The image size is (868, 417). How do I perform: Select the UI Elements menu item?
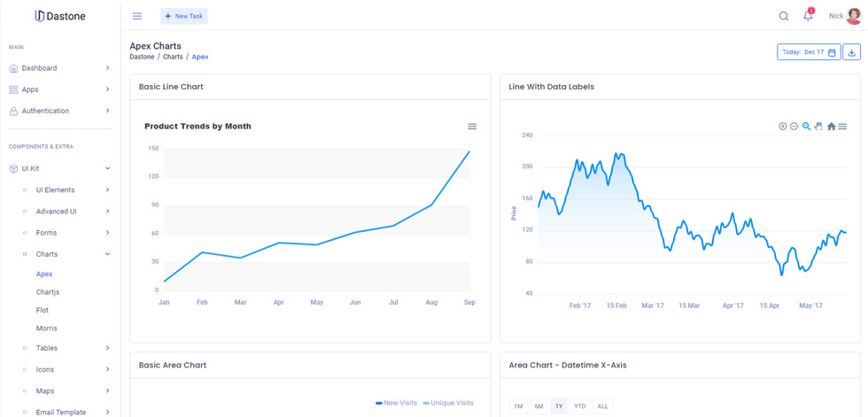point(55,189)
